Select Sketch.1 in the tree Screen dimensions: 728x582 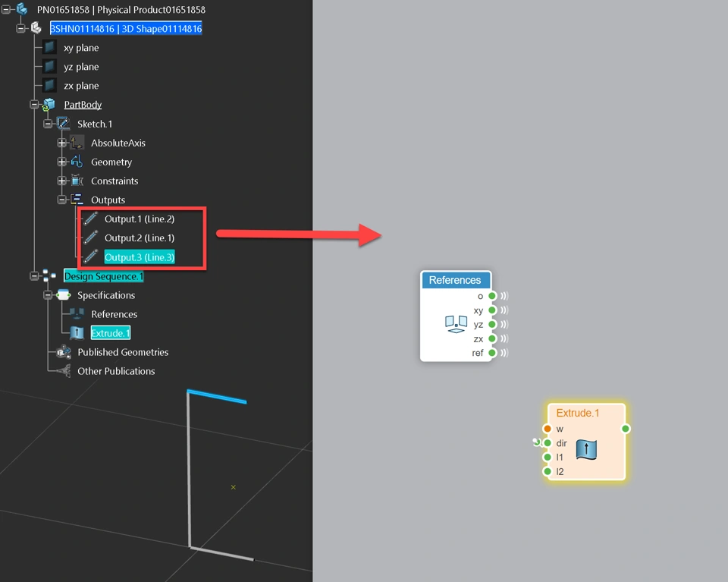point(95,124)
